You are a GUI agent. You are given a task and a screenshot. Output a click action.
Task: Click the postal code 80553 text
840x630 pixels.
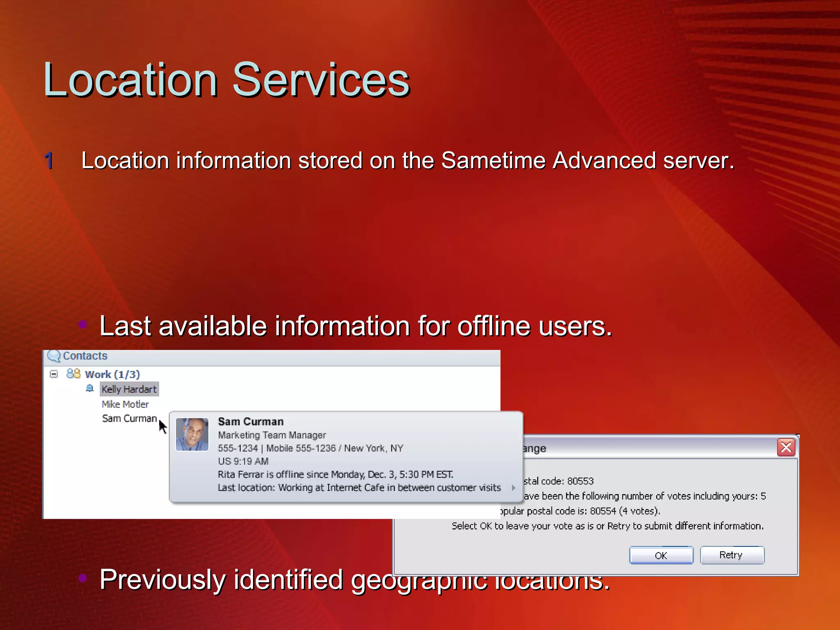tap(559, 481)
